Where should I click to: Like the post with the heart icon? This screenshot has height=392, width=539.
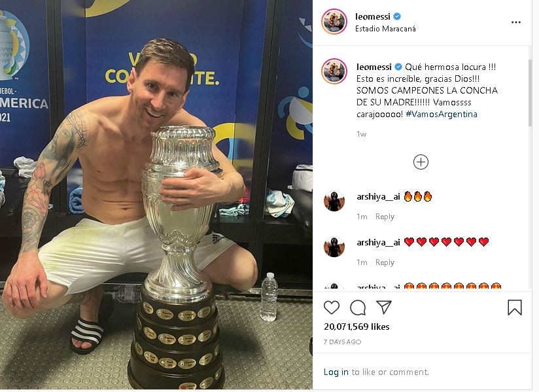[332, 308]
